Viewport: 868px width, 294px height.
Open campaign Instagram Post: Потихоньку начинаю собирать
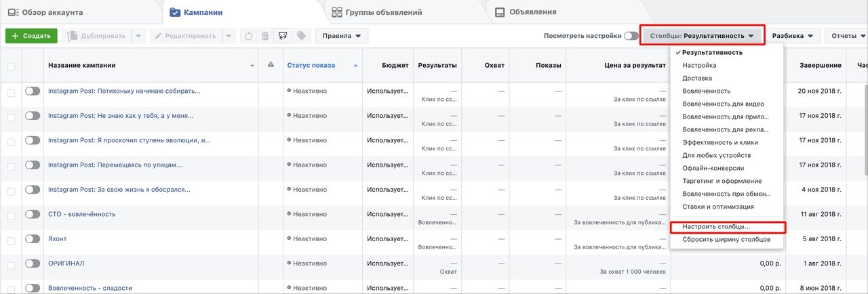(124, 91)
